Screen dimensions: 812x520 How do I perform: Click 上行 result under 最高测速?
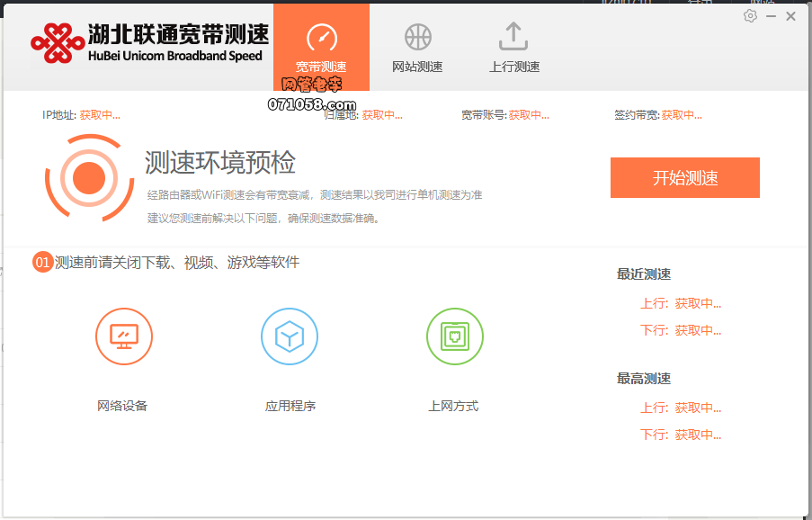tap(681, 408)
